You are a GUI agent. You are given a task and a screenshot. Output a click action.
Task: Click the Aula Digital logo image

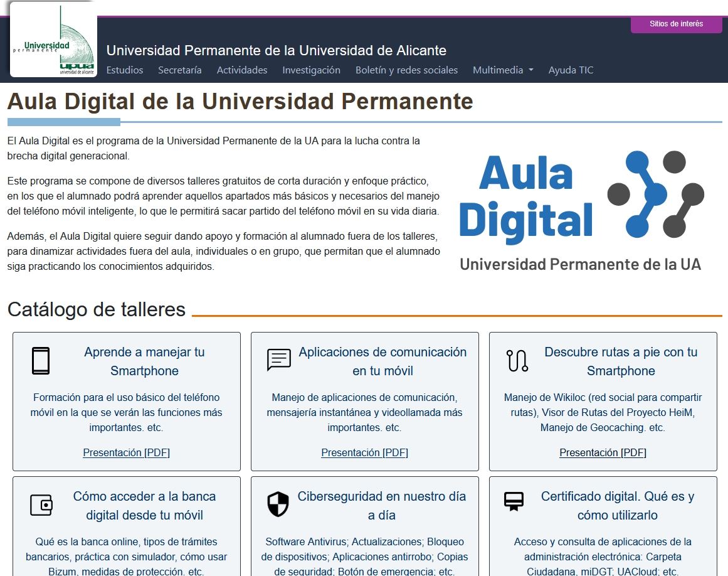coord(581,211)
